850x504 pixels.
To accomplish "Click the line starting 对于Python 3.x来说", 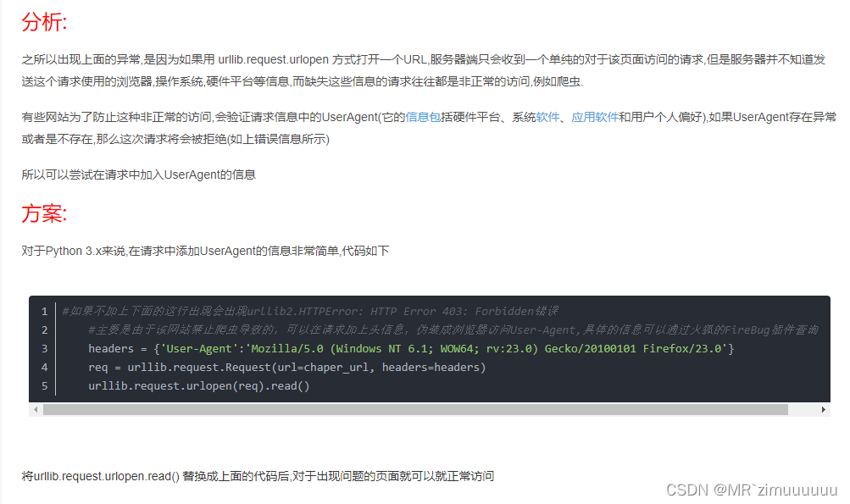I will 205,251.
